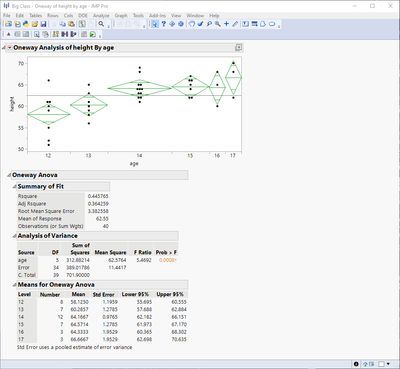This screenshot has width=400, height=369.
Task: Select the arrow cursor tool
Action: pos(155,24)
